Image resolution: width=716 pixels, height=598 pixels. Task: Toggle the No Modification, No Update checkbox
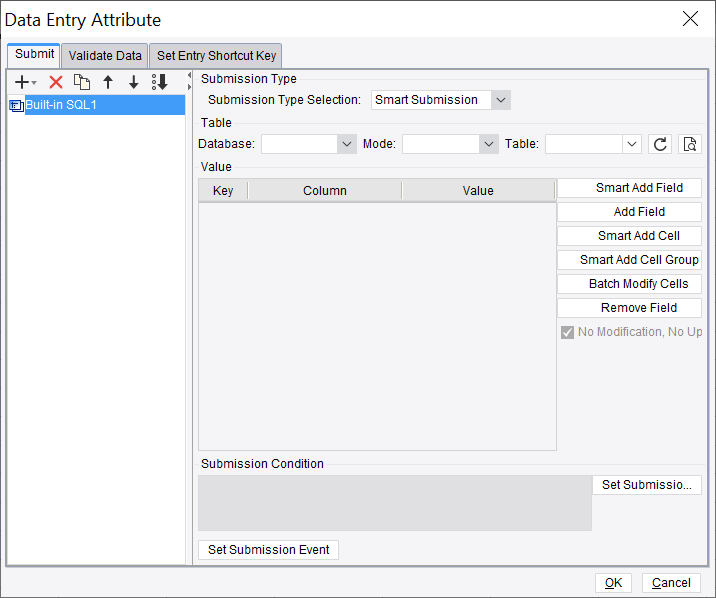point(567,332)
